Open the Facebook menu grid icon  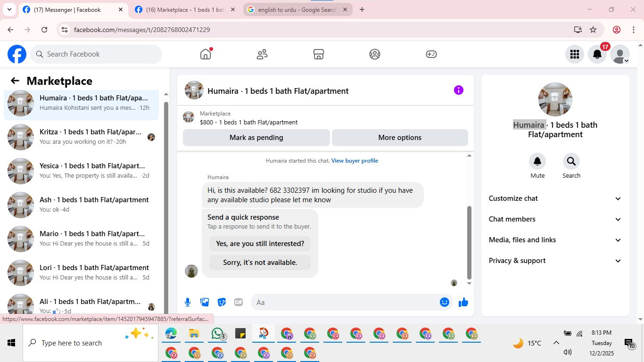[574, 54]
